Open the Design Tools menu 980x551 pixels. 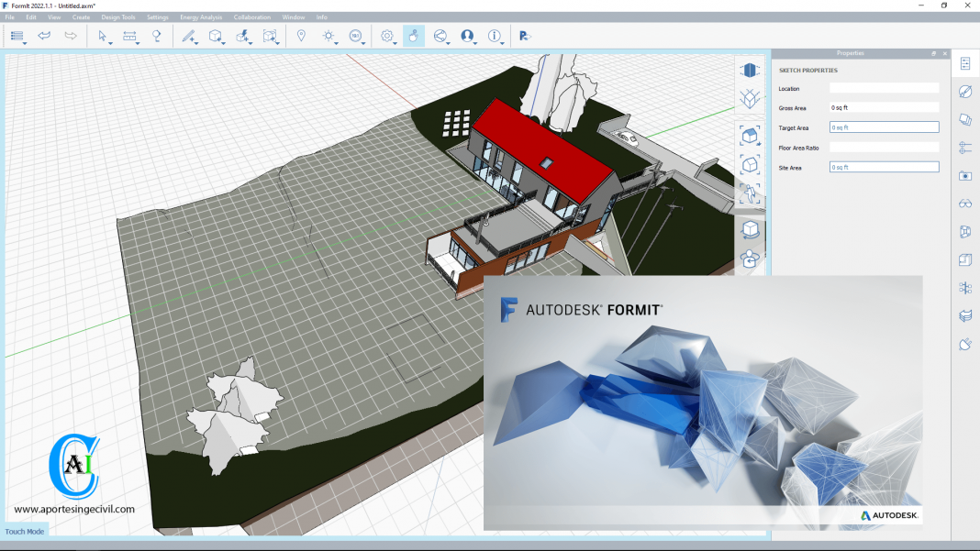pyautogui.click(x=118, y=17)
